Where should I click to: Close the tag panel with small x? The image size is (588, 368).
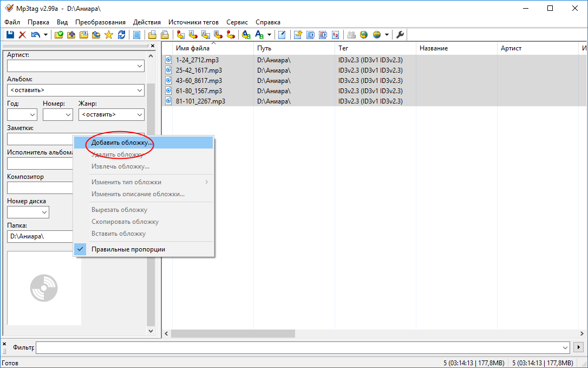tap(153, 46)
